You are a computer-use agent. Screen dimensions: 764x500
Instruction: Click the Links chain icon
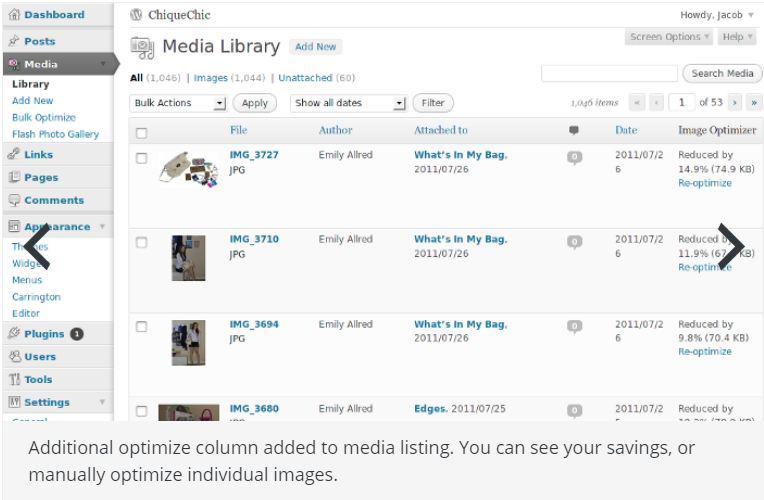tap(14, 155)
